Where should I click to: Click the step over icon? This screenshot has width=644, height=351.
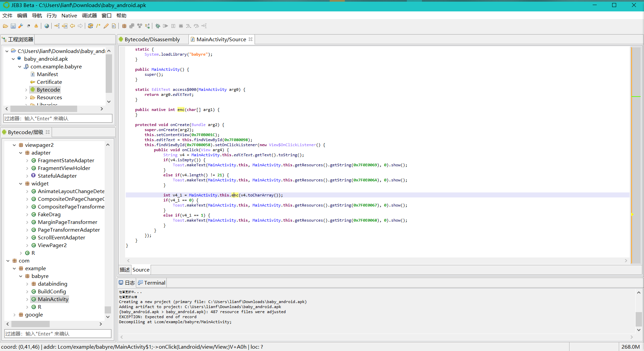(x=196, y=26)
